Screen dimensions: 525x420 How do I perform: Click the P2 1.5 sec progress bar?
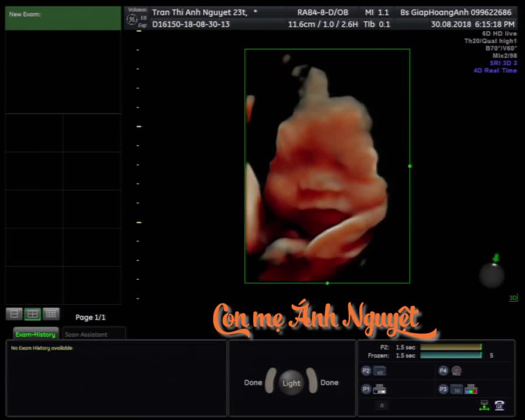point(451,347)
